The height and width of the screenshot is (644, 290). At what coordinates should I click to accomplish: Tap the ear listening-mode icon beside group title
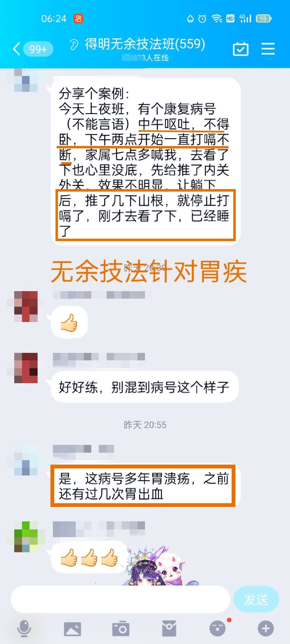click(74, 45)
